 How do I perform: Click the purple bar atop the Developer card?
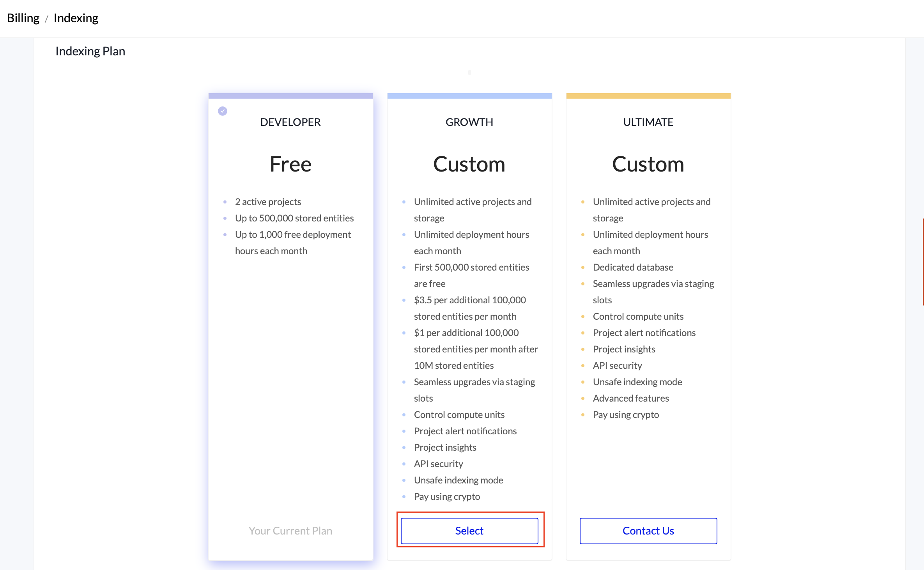pyautogui.click(x=290, y=96)
